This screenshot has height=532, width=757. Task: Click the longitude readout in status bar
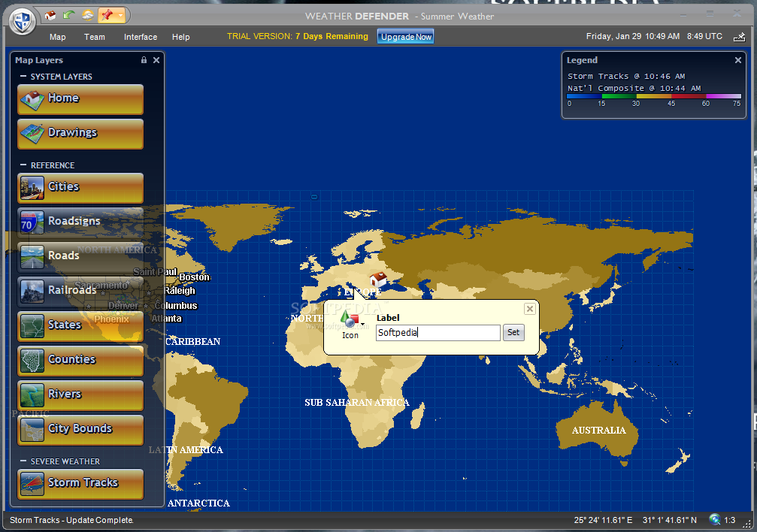[x=603, y=520]
